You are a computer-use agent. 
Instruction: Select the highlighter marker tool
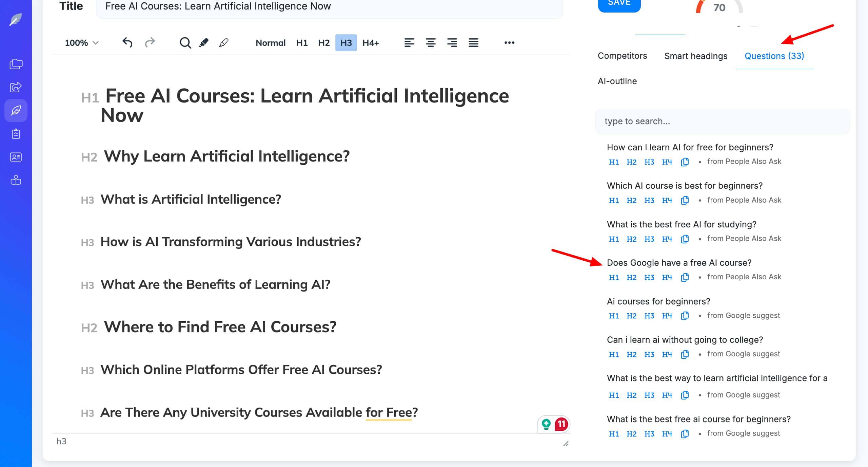(204, 43)
